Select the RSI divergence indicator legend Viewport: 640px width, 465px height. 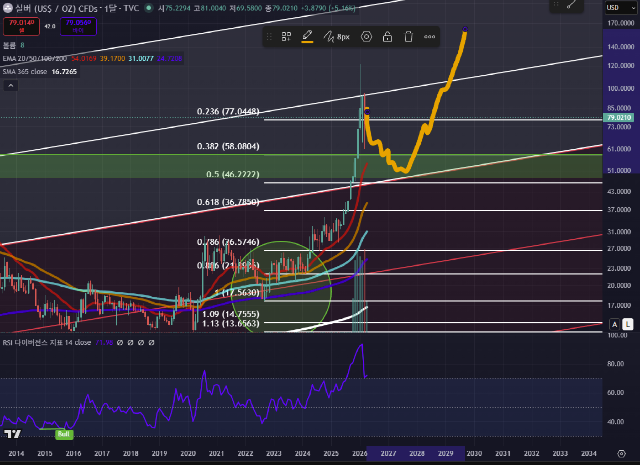coord(47,343)
